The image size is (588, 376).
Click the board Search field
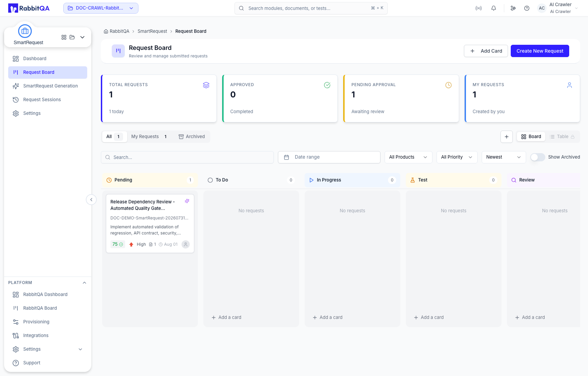pyautogui.click(x=187, y=157)
